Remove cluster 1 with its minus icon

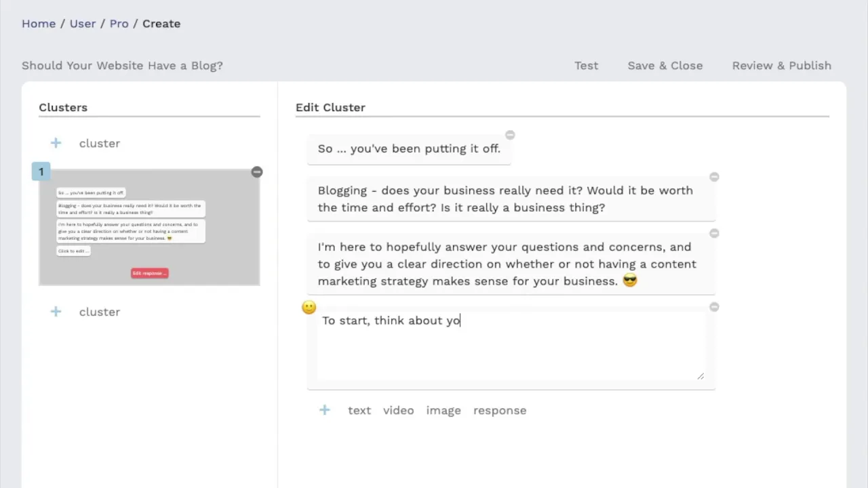click(256, 172)
